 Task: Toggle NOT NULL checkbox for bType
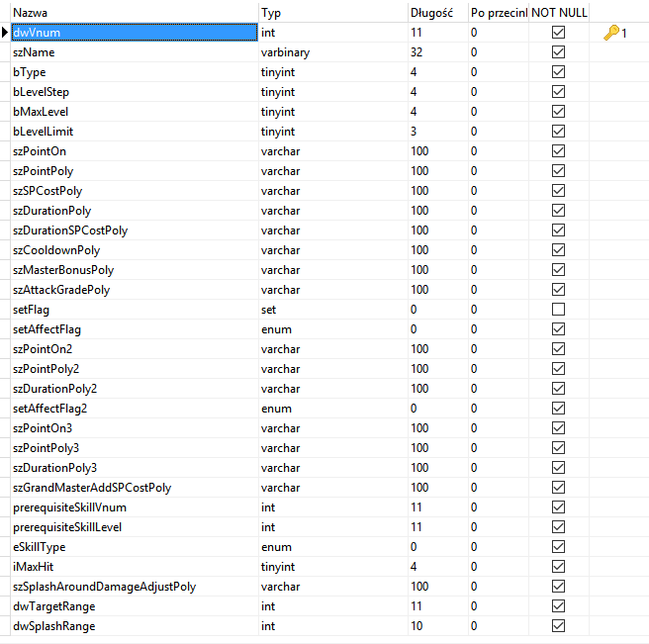(x=558, y=72)
